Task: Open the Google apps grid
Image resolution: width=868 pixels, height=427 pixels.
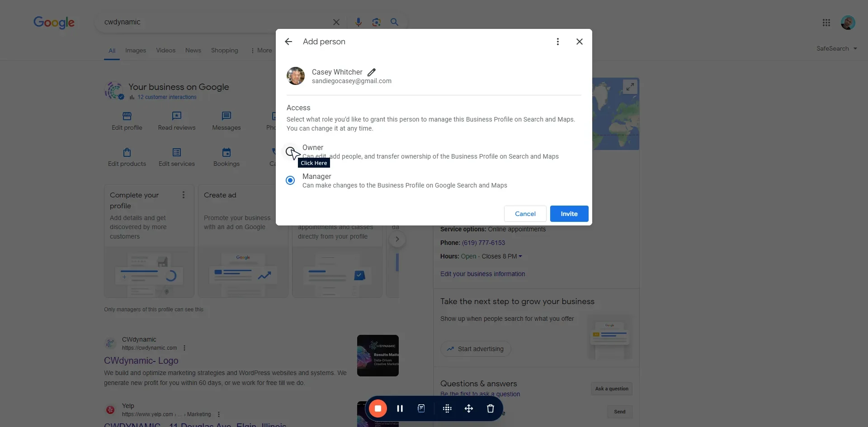Action: pos(826,22)
